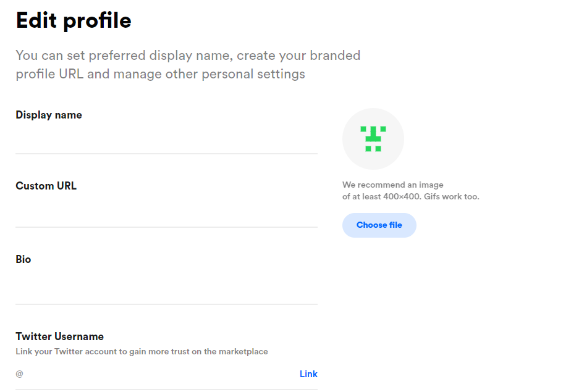
Task: Select 'Link your Twitter account' hint text
Action: (142, 352)
